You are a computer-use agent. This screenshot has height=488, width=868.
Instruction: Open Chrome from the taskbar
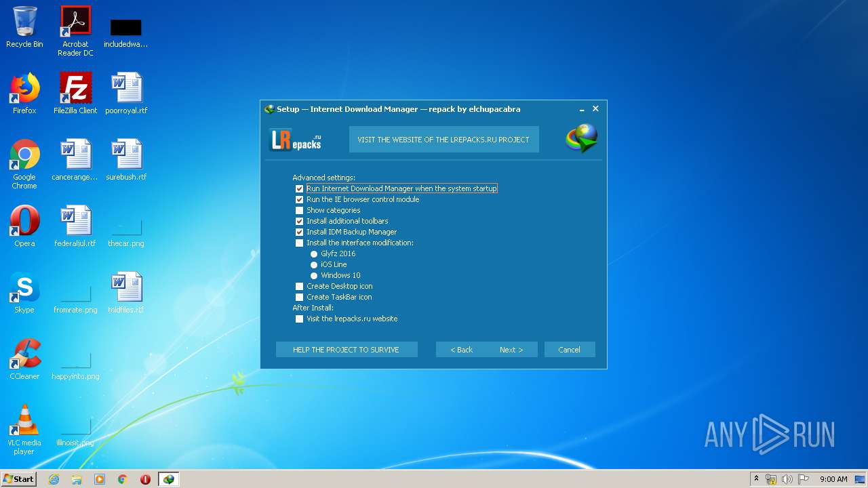click(123, 479)
